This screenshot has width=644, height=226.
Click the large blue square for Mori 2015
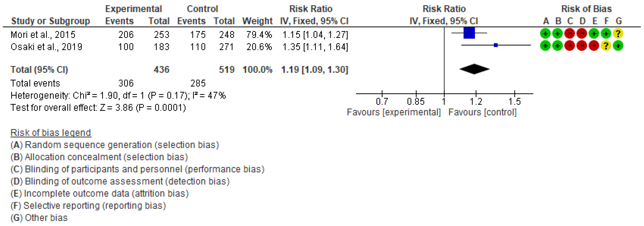coord(469,33)
